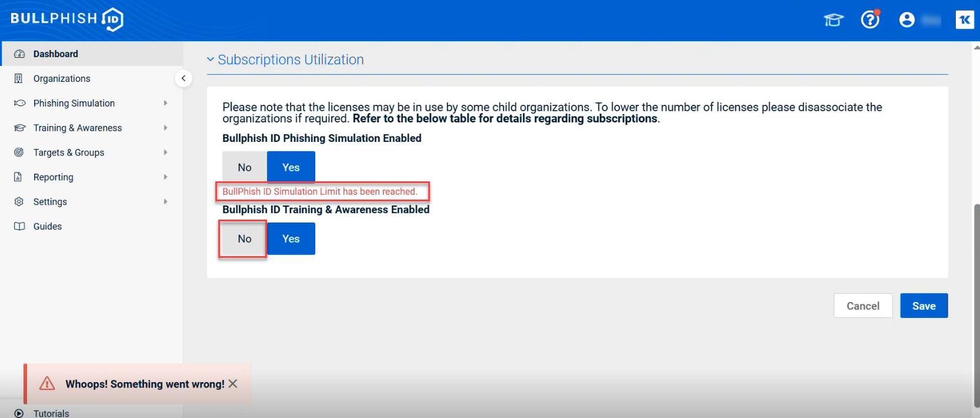The image size is (980, 418).
Task: Expand the Settings submenu arrow
Action: click(x=165, y=202)
